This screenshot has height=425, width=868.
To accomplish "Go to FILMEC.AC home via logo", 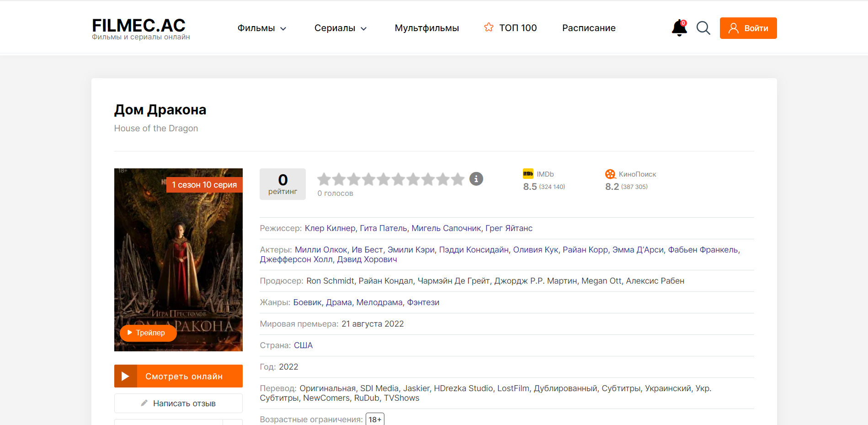I will pos(141,29).
